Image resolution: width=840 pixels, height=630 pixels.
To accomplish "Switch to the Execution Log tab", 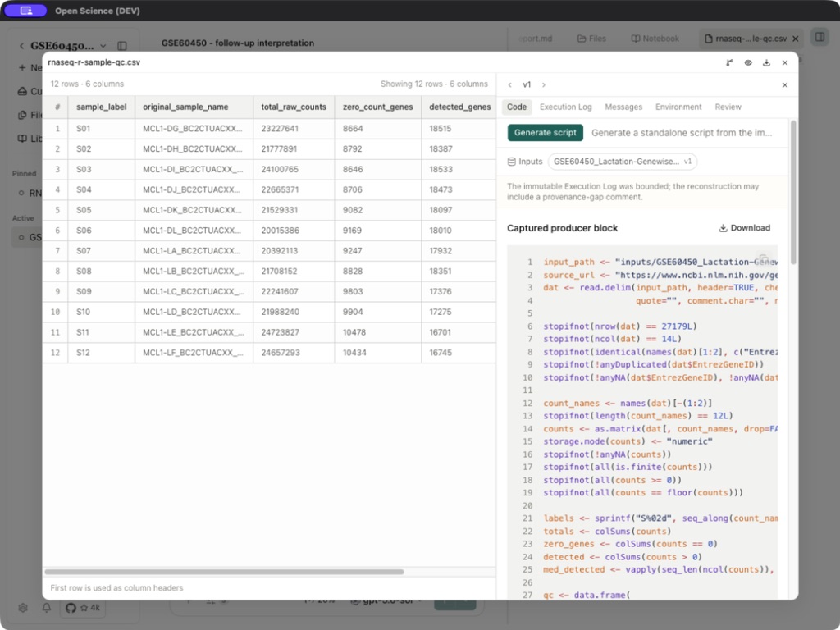I will 566,107.
